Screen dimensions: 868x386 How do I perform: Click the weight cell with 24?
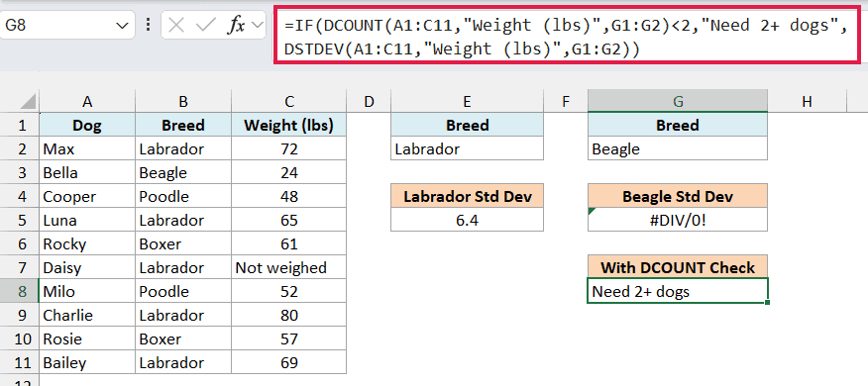coord(289,172)
